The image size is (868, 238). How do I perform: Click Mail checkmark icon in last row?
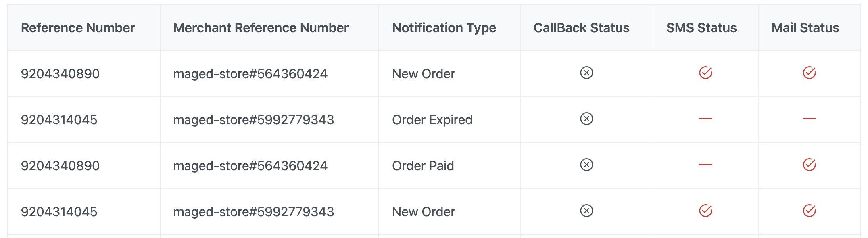pyautogui.click(x=809, y=211)
